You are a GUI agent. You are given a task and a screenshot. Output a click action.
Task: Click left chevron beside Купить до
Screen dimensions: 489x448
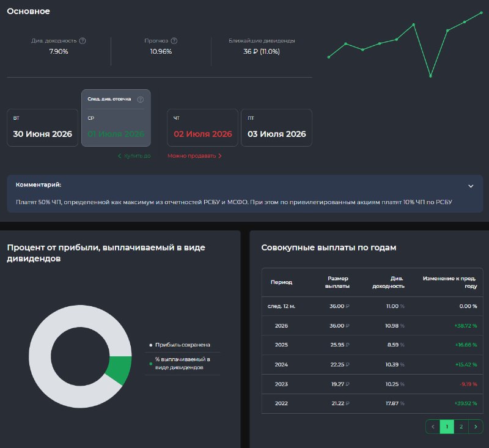pos(119,156)
